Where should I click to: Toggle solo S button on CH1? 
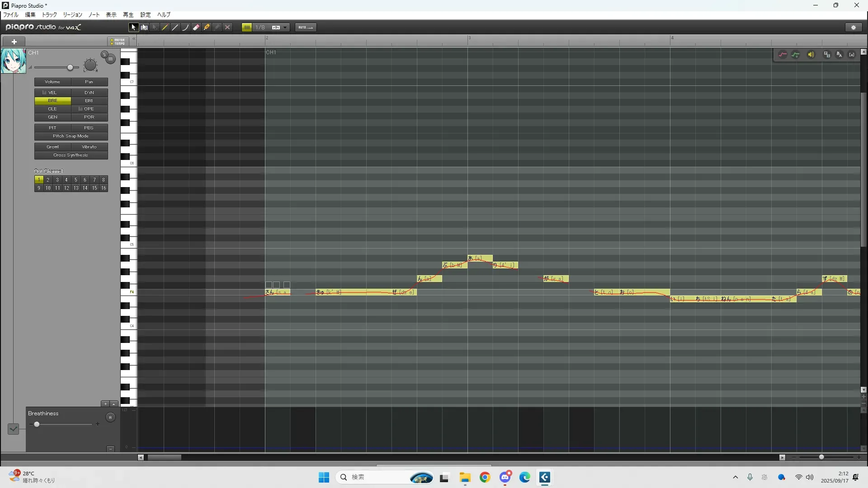point(104,55)
